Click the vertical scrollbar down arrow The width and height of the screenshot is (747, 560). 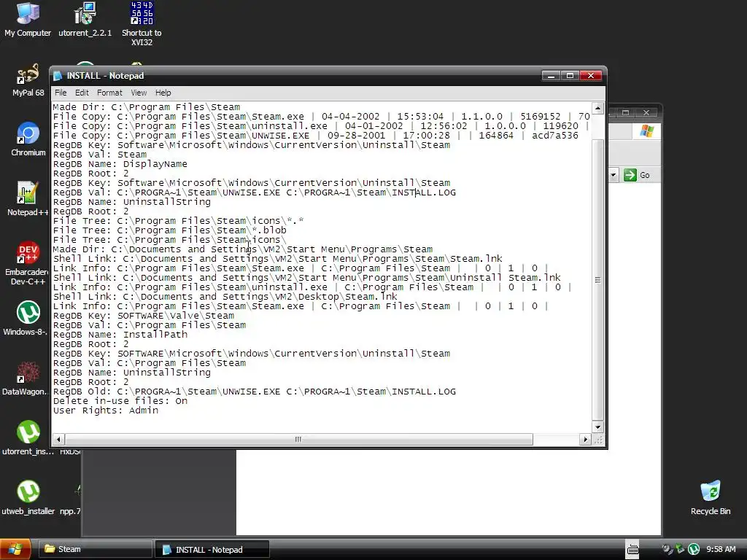(597, 427)
